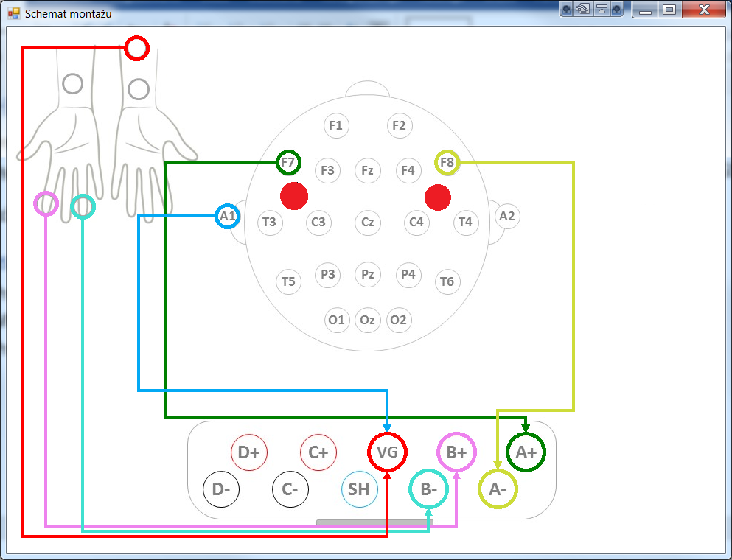Click the A+ amplifier input

526,452
